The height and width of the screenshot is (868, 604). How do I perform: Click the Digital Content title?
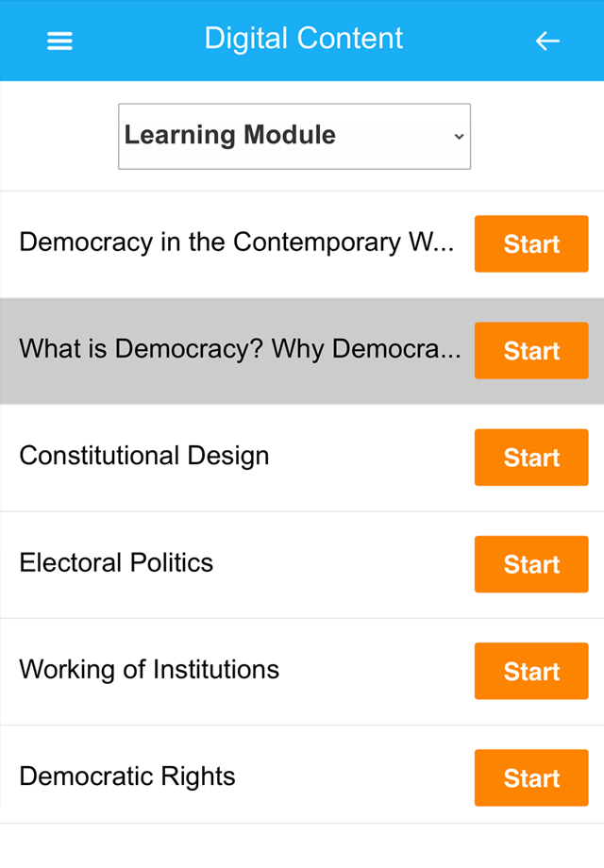coord(303,39)
